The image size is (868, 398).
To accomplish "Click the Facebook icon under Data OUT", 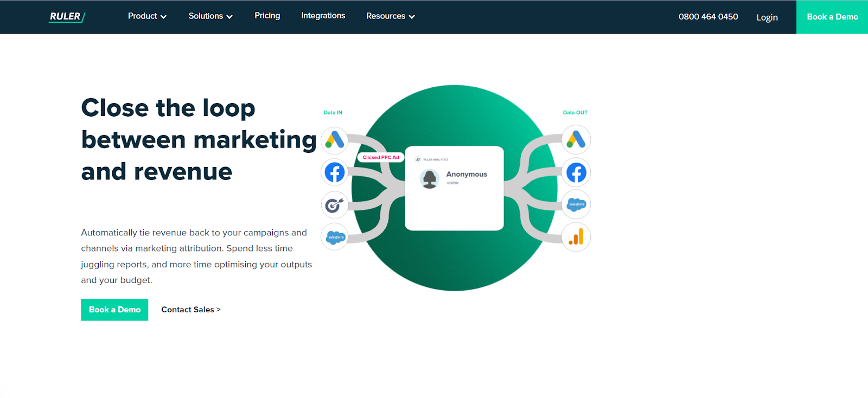I will pyautogui.click(x=576, y=172).
